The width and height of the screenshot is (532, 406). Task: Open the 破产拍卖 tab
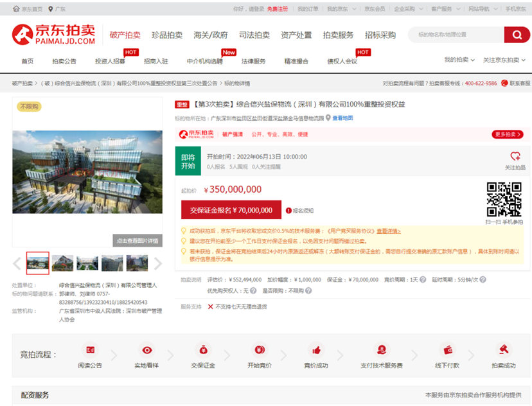click(125, 35)
